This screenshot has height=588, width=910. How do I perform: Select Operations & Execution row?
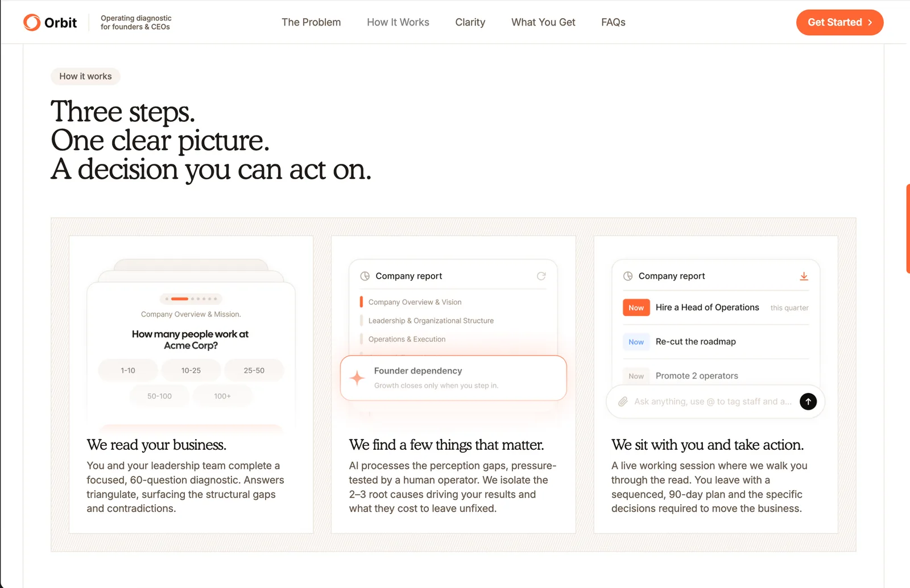(x=407, y=339)
